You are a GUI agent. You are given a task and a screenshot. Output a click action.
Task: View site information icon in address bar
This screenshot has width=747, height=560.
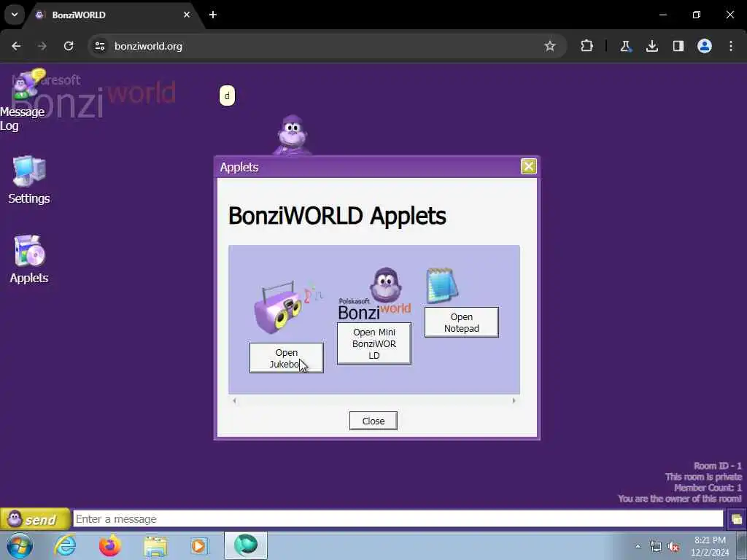pyautogui.click(x=99, y=46)
